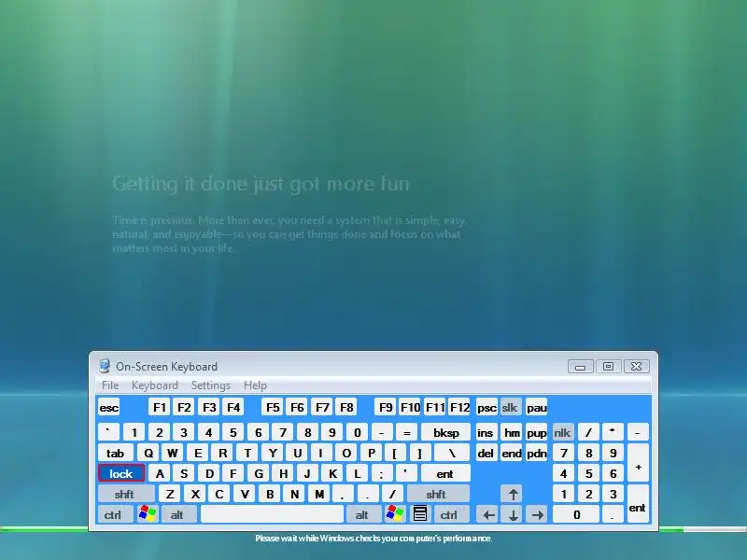Click the right Windows logo key
Image resolution: width=747 pixels, height=560 pixels.
[395, 514]
